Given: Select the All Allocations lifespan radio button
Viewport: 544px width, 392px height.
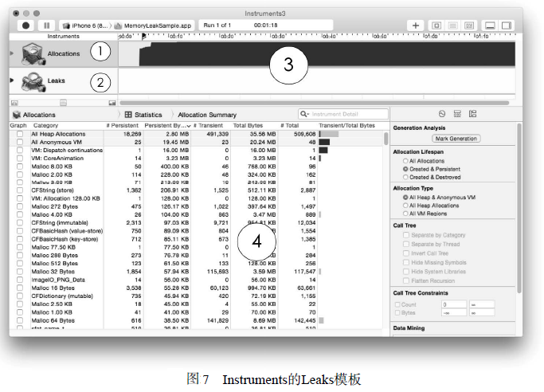Looking at the screenshot, I should click(405, 161).
